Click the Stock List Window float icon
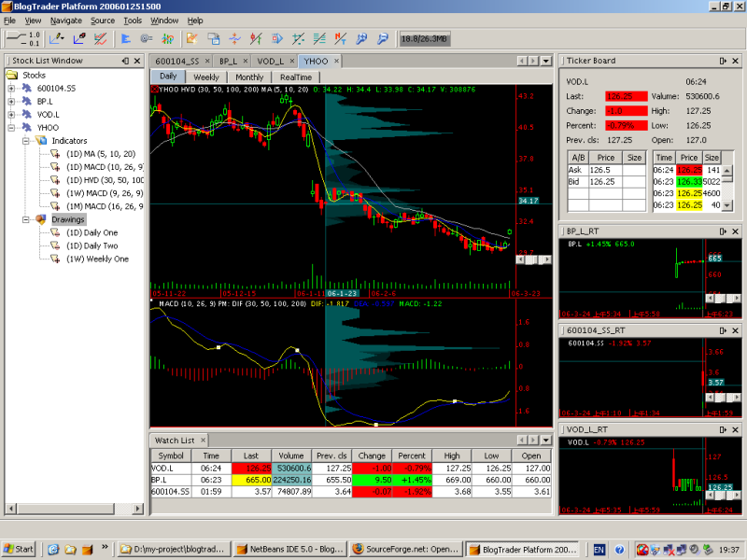Image resolution: width=747 pixels, height=560 pixels. pyautogui.click(x=125, y=61)
